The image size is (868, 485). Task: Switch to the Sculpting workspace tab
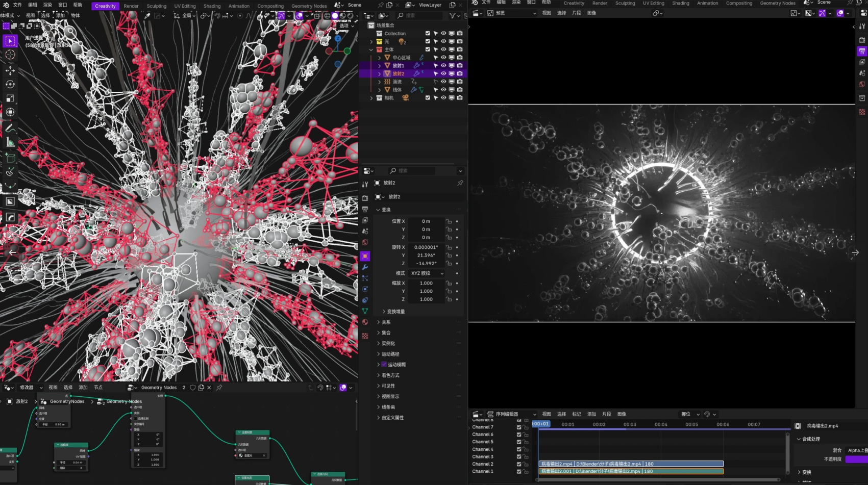(157, 6)
